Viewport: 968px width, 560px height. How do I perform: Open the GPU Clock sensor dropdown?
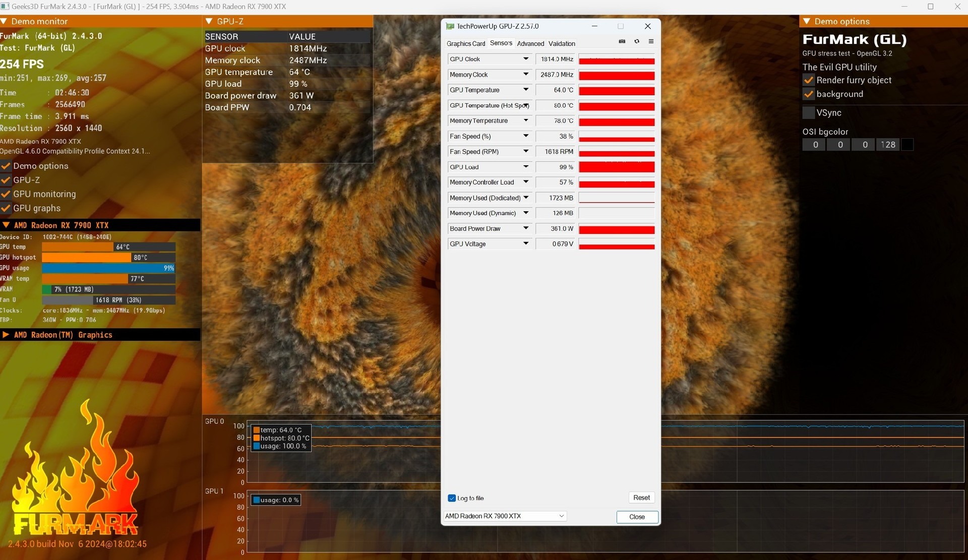click(x=526, y=59)
